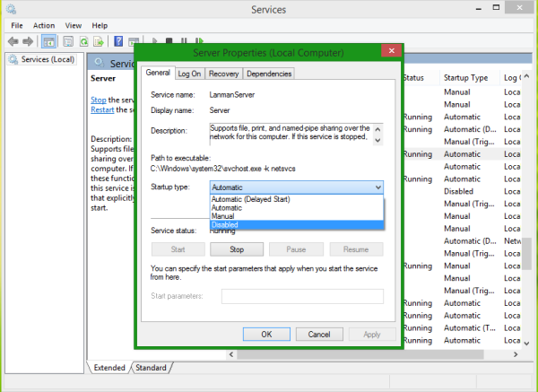Click the services list scroll-down arrow
This screenshot has width=538, height=392.
coord(526,343)
